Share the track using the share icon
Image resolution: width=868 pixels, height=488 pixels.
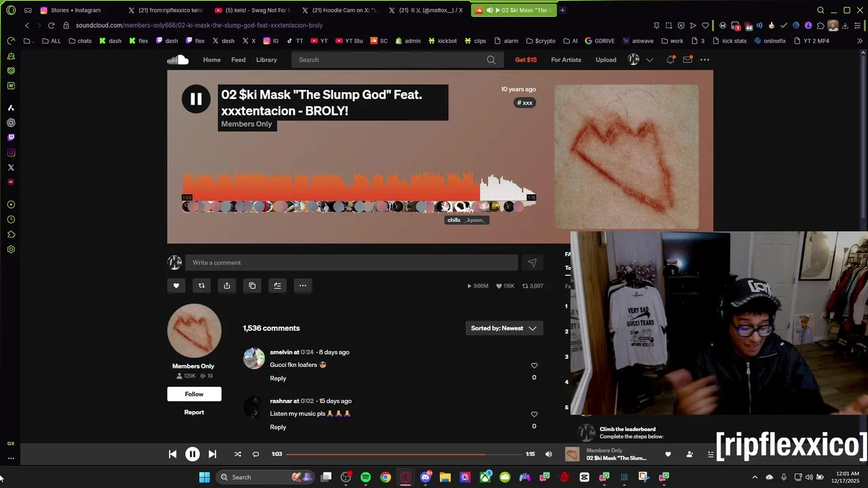pos(226,285)
